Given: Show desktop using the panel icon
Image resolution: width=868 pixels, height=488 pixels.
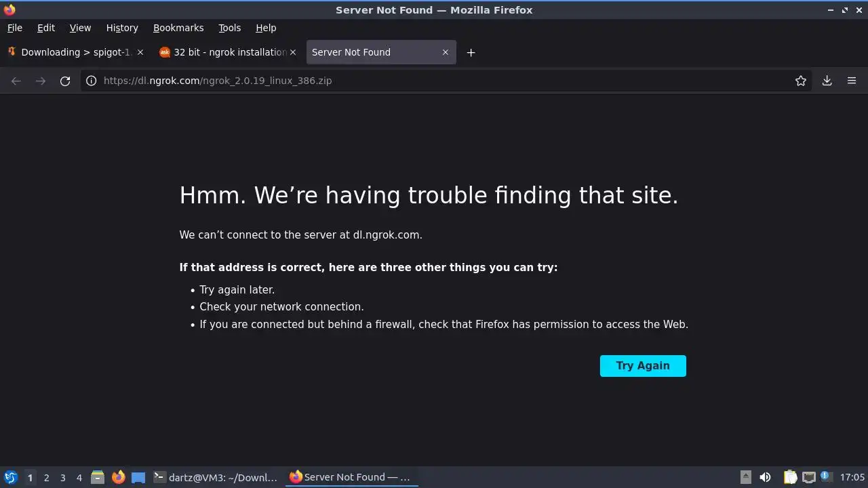Looking at the screenshot, I should coord(138,477).
